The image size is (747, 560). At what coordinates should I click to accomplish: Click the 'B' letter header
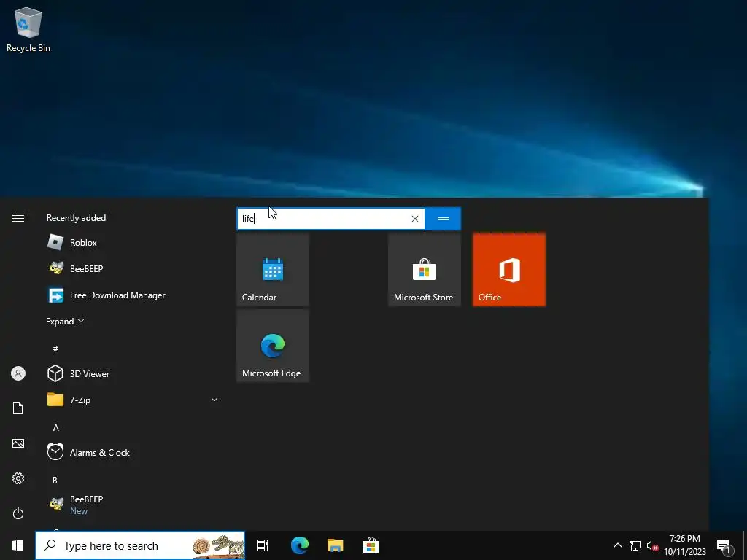pos(55,480)
